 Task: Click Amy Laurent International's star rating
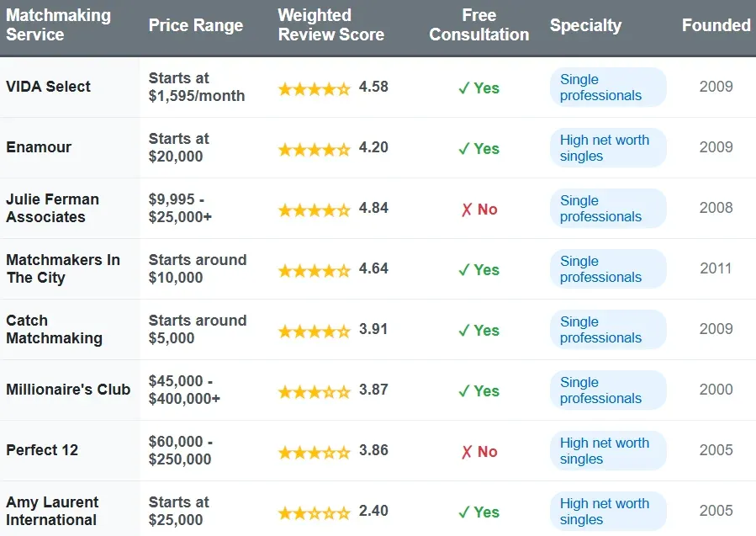pyautogui.click(x=314, y=512)
